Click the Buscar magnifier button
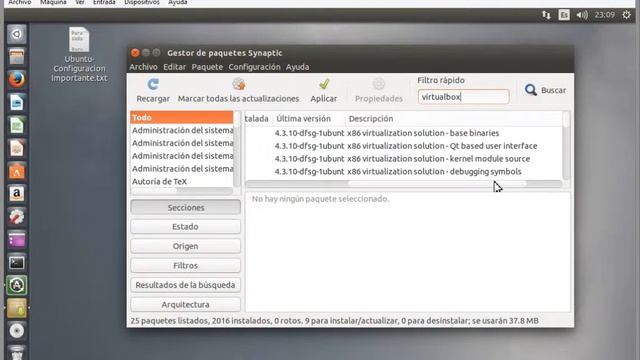 coord(545,90)
